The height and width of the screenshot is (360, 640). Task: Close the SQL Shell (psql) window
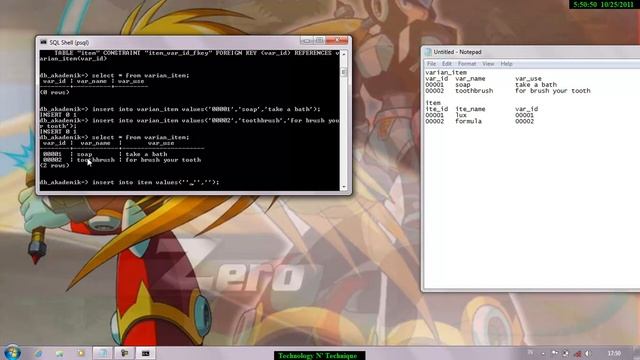[x=337, y=40]
